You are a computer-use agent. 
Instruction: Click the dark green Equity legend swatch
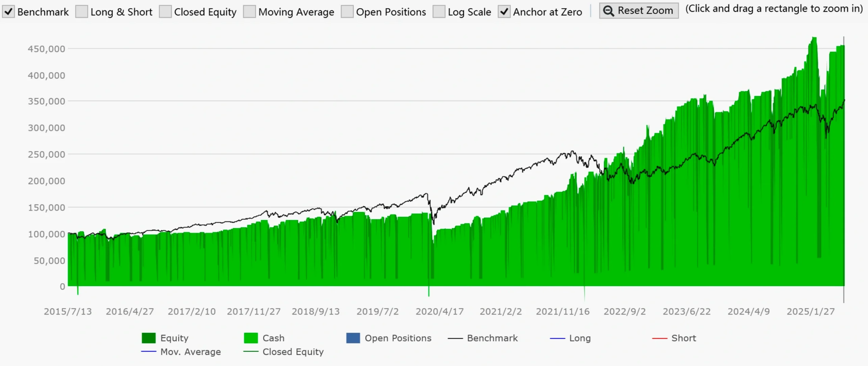click(149, 338)
